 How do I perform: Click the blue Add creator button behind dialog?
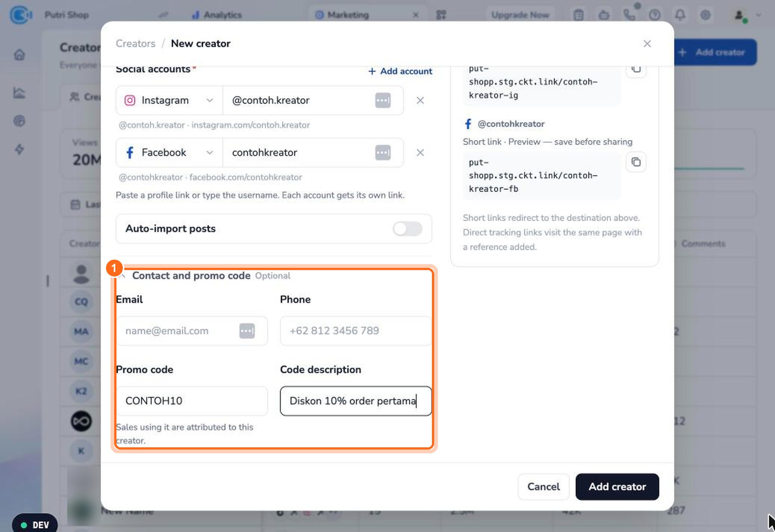pos(715,52)
